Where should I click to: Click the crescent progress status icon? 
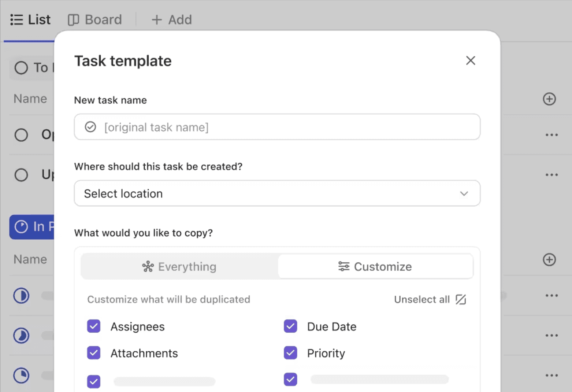[x=21, y=336]
